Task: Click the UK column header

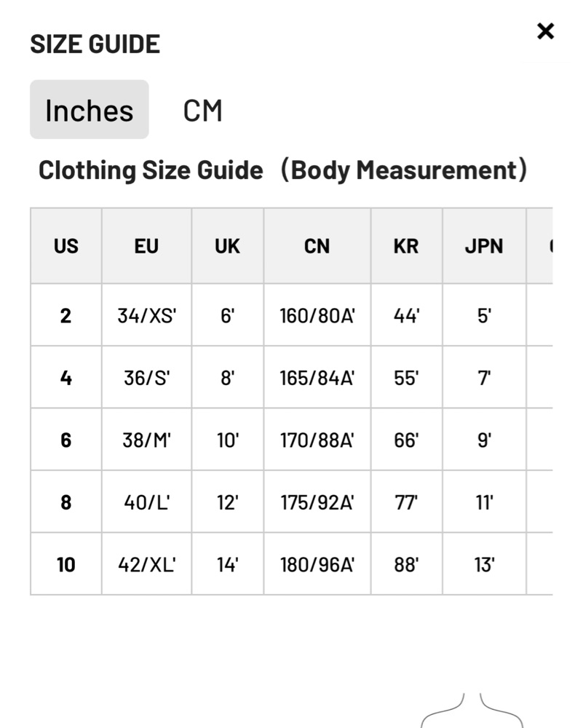Action: click(x=227, y=246)
